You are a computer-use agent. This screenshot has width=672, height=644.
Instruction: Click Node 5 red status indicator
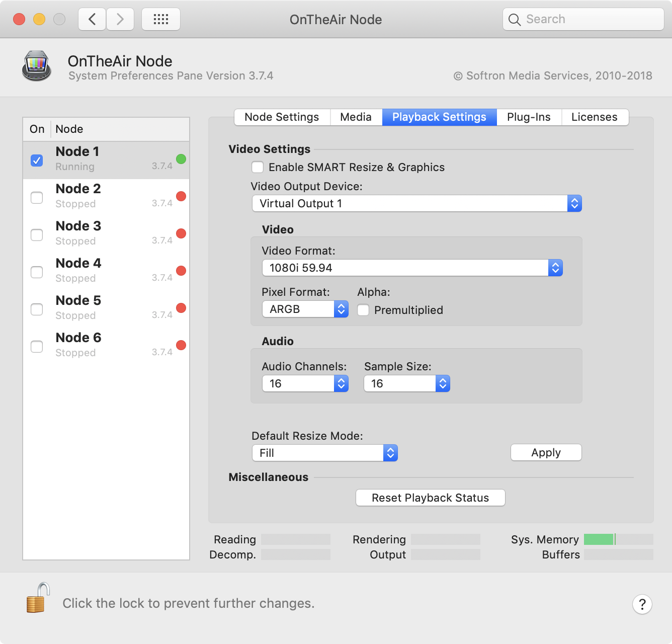pyautogui.click(x=181, y=308)
